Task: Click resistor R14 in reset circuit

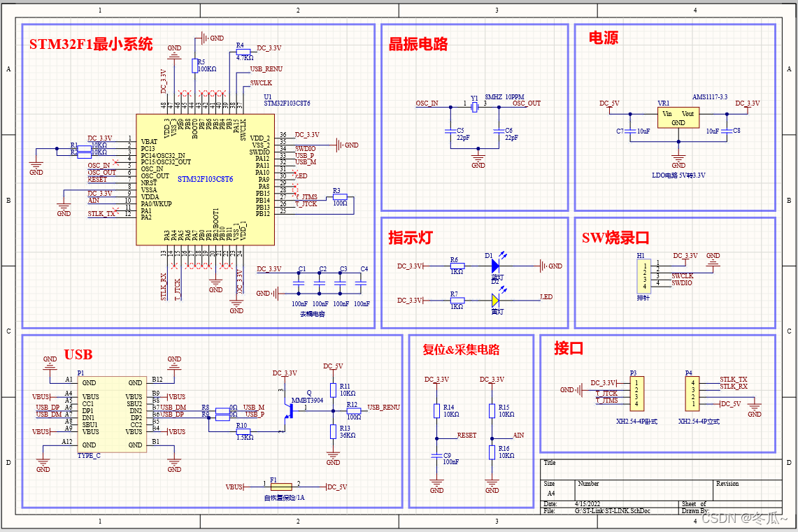Action: click(x=436, y=411)
